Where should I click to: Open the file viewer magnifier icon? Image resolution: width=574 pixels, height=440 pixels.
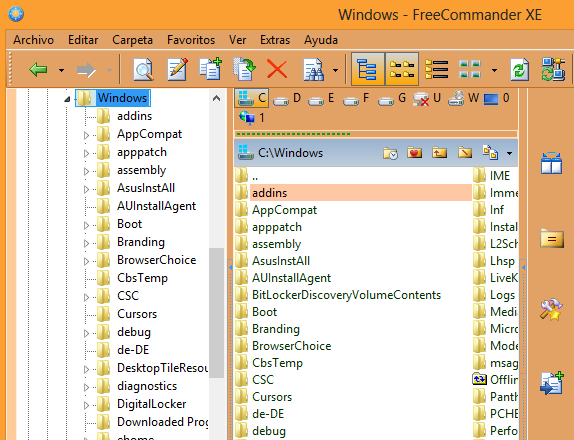(143, 69)
